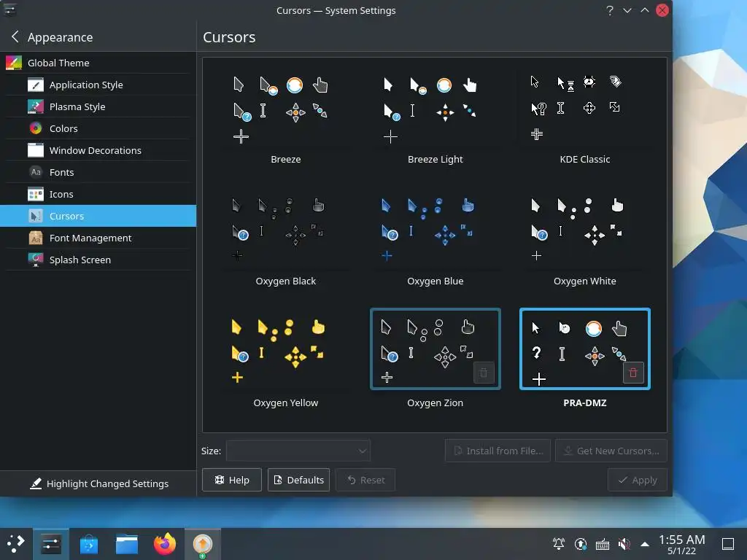The height and width of the screenshot is (560, 747).
Task: Delete the PRA-DMZ theme with red trash icon
Action: (x=633, y=373)
